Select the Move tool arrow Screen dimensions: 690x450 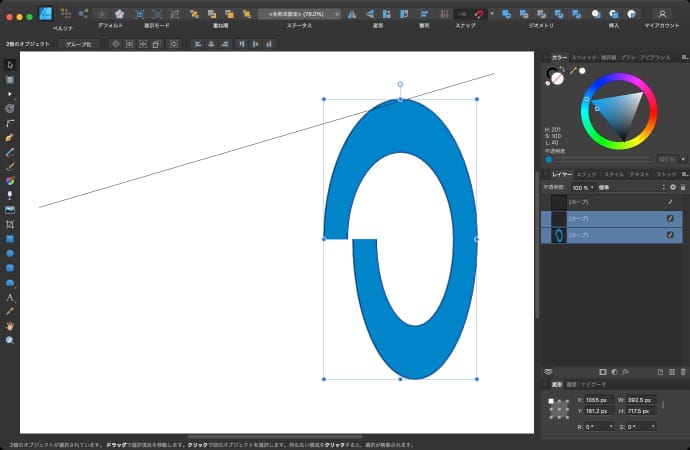click(x=10, y=64)
